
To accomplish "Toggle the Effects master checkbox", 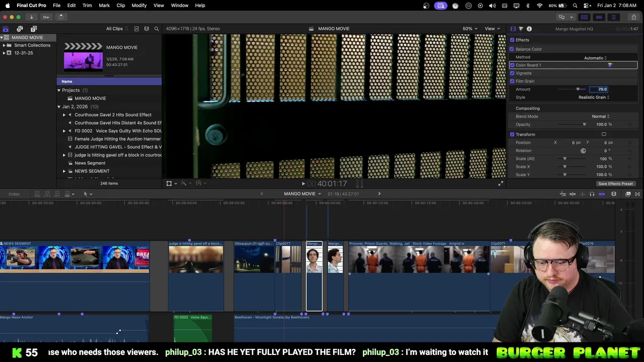I will pyautogui.click(x=512, y=40).
